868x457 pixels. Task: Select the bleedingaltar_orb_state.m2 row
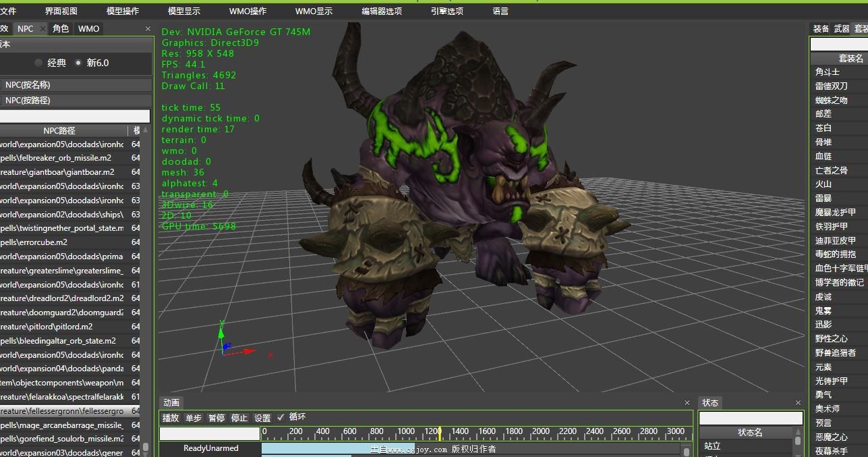(x=70, y=341)
